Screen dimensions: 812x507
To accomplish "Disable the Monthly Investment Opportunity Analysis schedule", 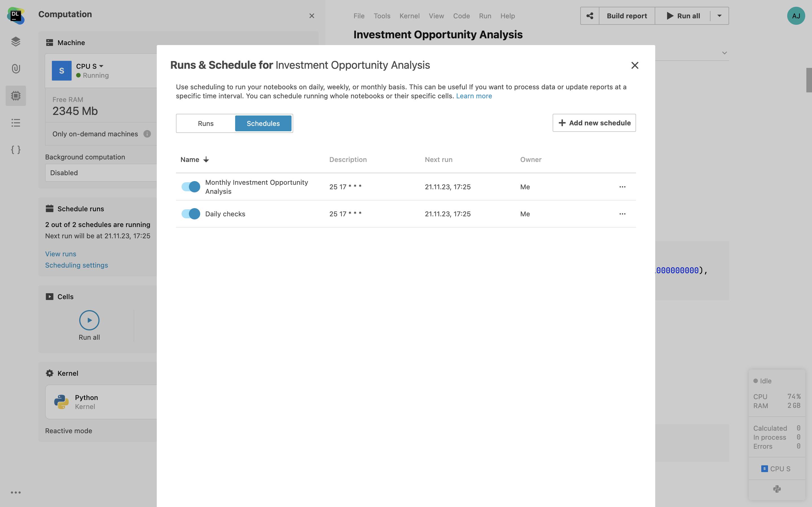I will click(191, 187).
